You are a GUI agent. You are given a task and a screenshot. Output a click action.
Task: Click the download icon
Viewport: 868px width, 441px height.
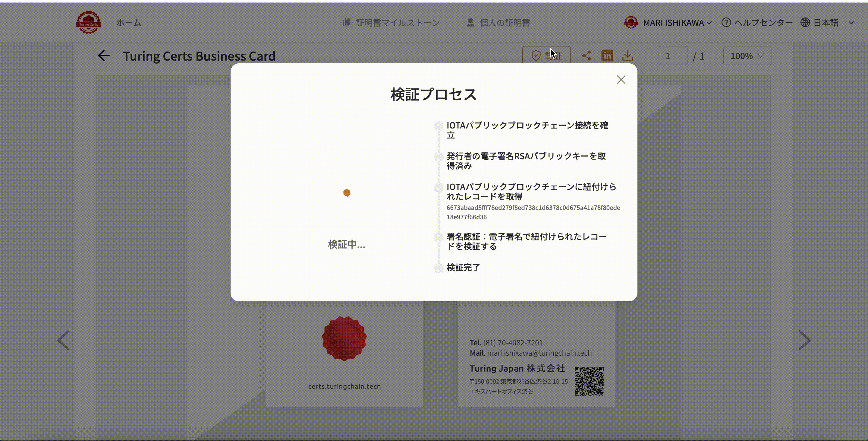click(627, 56)
